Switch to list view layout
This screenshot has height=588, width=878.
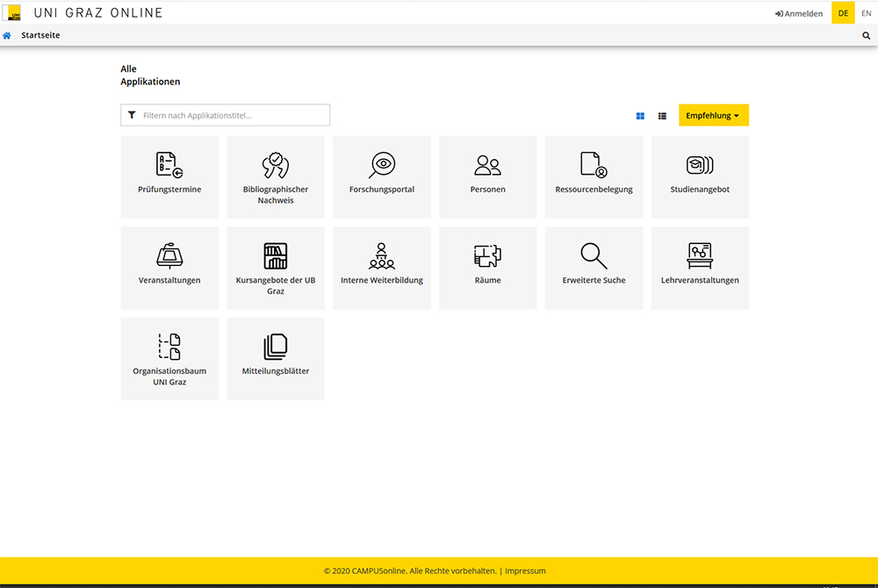pyautogui.click(x=662, y=116)
